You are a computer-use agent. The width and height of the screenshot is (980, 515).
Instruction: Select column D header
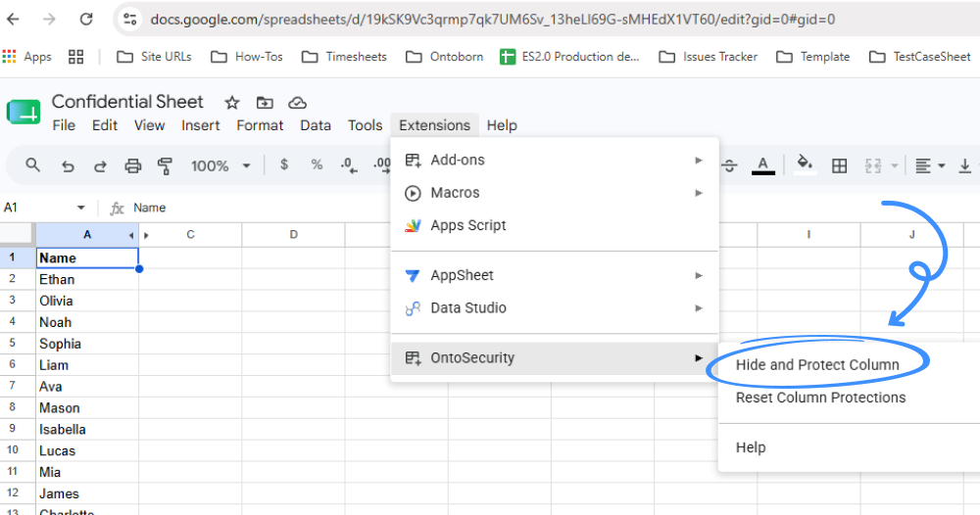[294, 235]
